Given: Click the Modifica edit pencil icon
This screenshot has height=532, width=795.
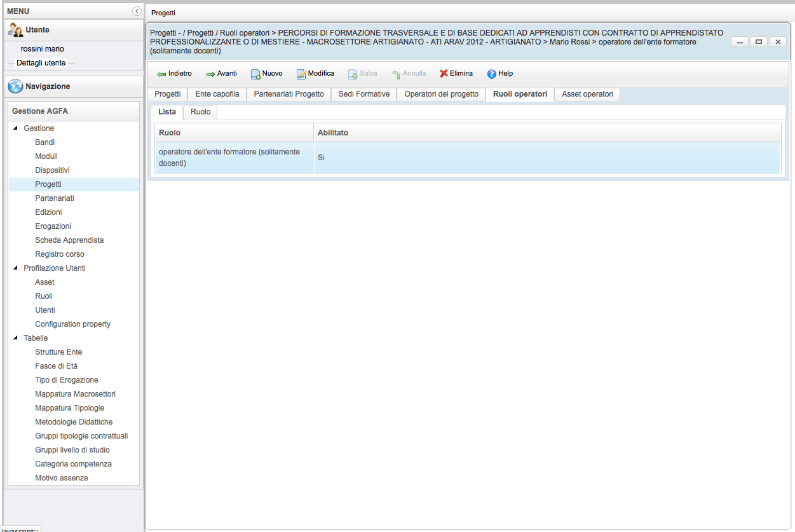Looking at the screenshot, I should coord(301,74).
